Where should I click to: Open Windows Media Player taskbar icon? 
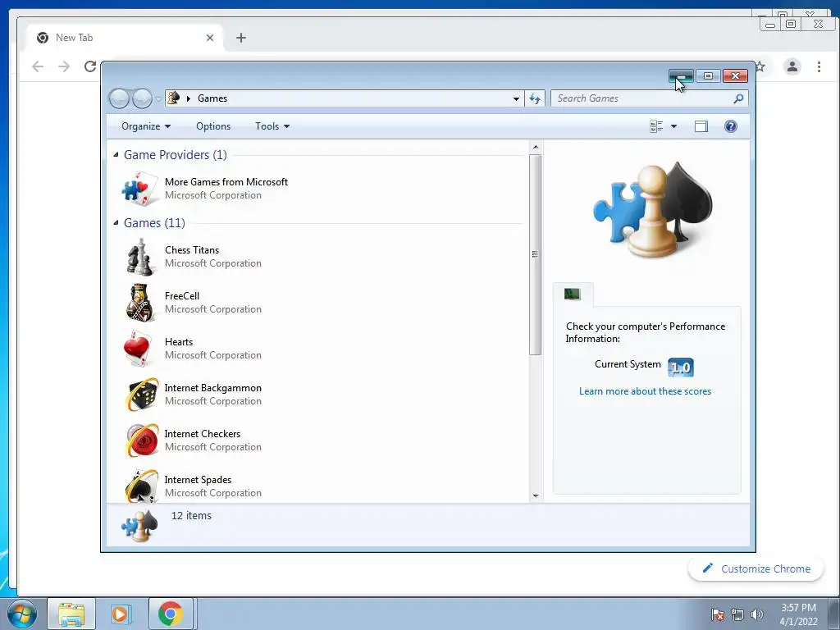click(x=121, y=614)
